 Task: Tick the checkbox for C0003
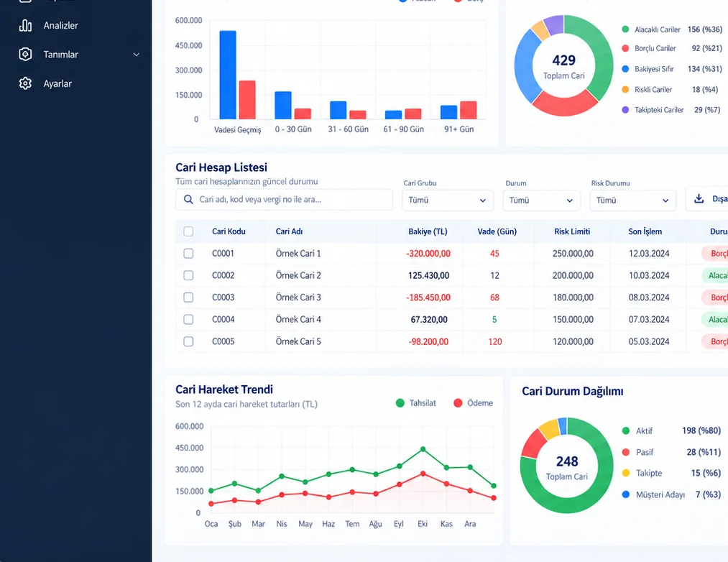point(188,298)
